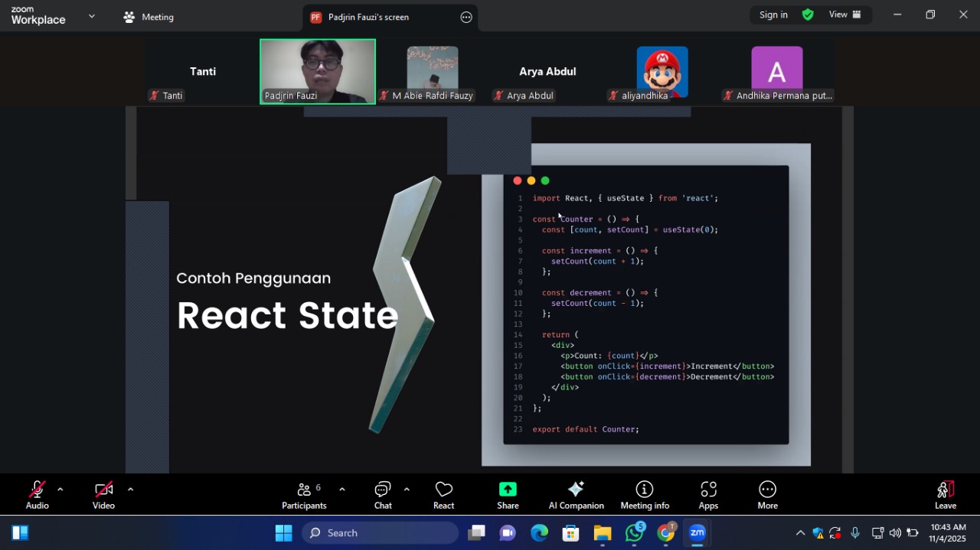Open the Apps panel
Screen dimensions: 980x550
pos(708,495)
